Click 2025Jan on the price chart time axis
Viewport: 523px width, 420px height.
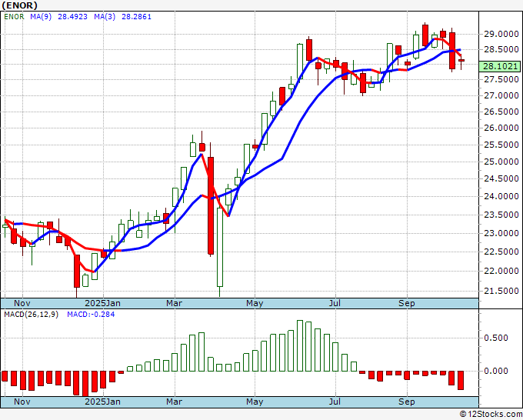pos(103,303)
